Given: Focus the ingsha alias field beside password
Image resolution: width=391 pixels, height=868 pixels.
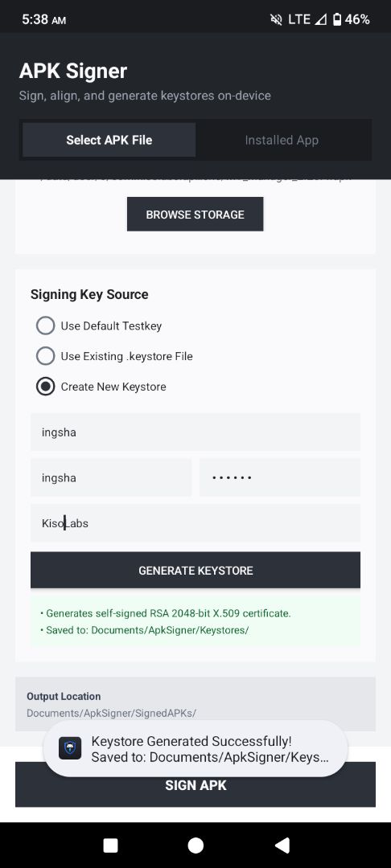Looking at the screenshot, I should click(x=111, y=477).
